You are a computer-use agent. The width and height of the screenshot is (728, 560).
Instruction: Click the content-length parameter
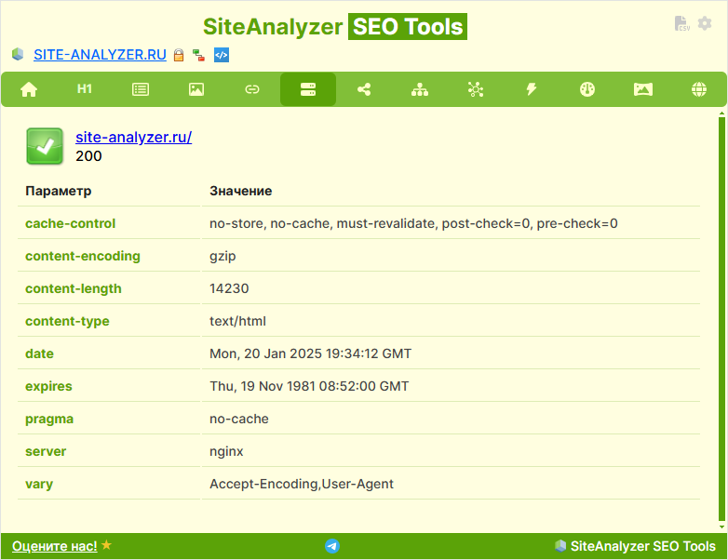74,288
